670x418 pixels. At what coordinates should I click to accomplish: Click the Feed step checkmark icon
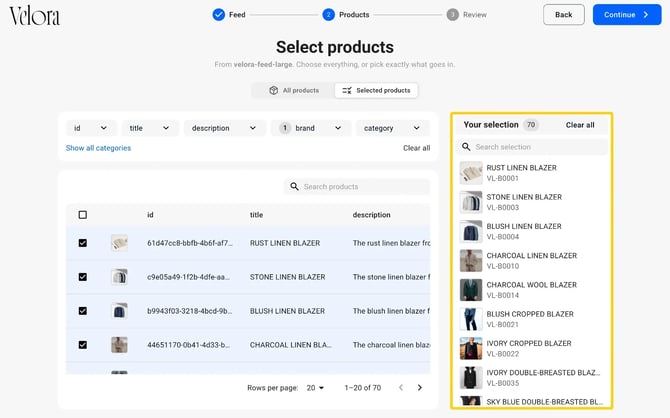pos(218,15)
